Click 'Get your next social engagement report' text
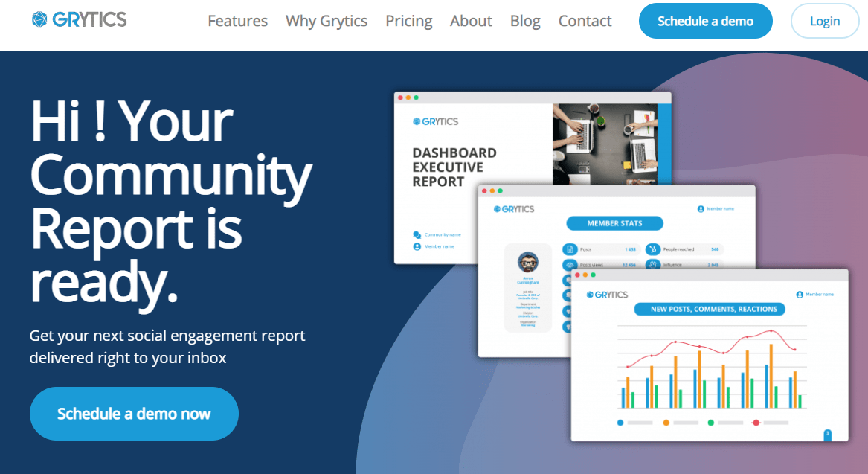 point(167,336)
